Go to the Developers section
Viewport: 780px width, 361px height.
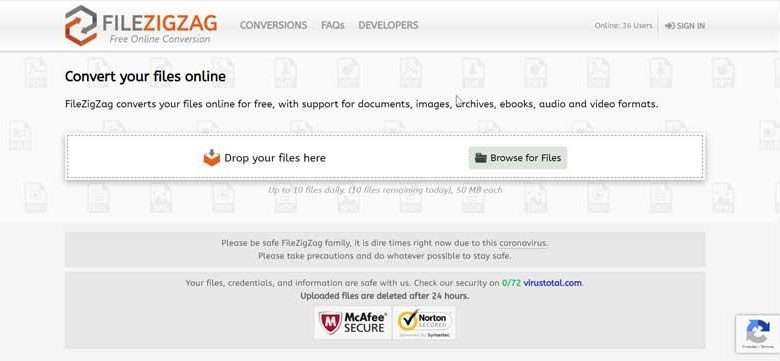tap(388, 25)
